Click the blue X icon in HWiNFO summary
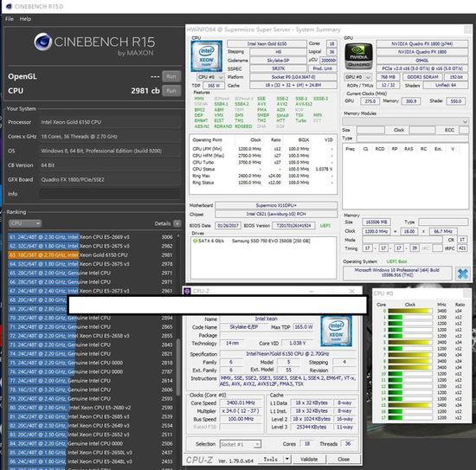The width and height of the screenshot is (476, 470). 463,274
